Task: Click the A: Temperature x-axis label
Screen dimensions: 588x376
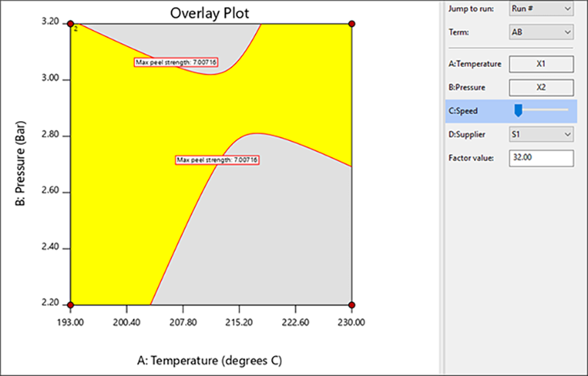Action: 211,361
